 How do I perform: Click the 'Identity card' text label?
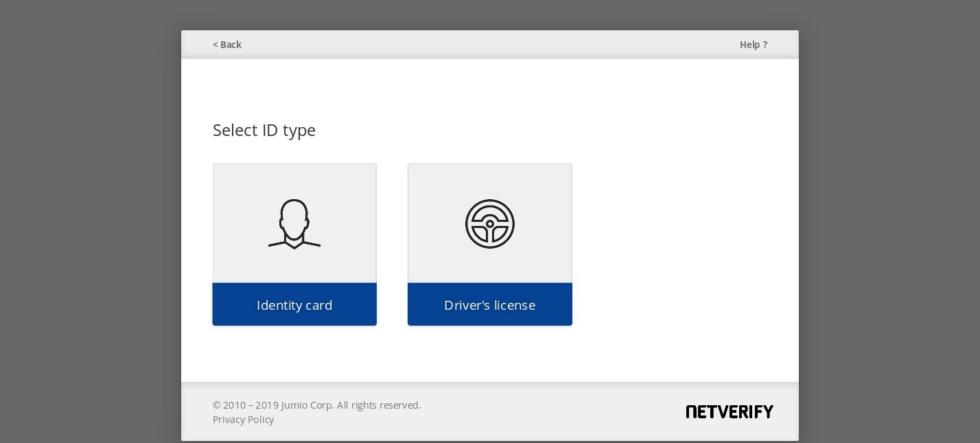point(294,305)
